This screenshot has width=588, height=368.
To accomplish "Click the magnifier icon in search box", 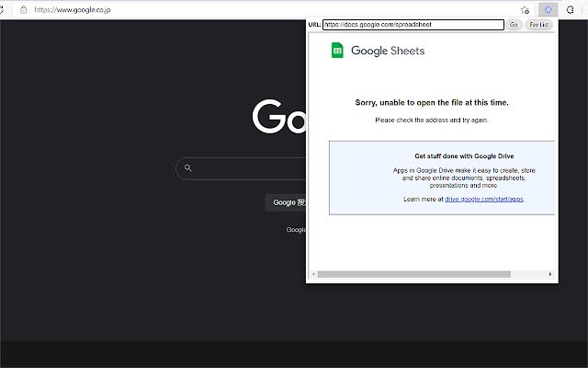I will [x=187, y=167].
